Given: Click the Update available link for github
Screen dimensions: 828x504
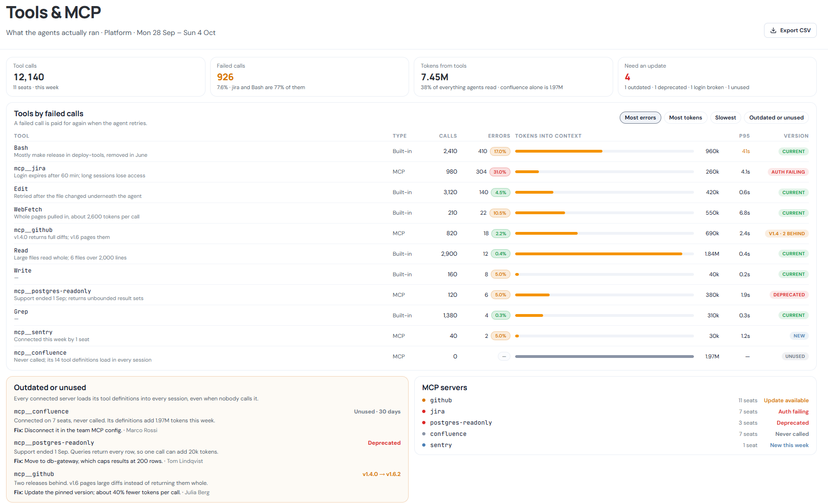Looking at the screenshot, I should click(786, 400).
